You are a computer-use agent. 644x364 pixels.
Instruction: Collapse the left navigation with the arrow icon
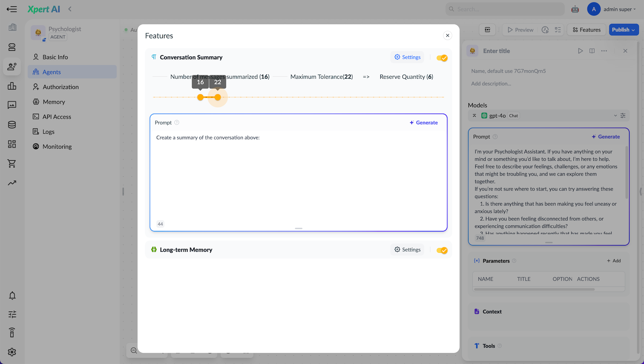coord(11,9)
